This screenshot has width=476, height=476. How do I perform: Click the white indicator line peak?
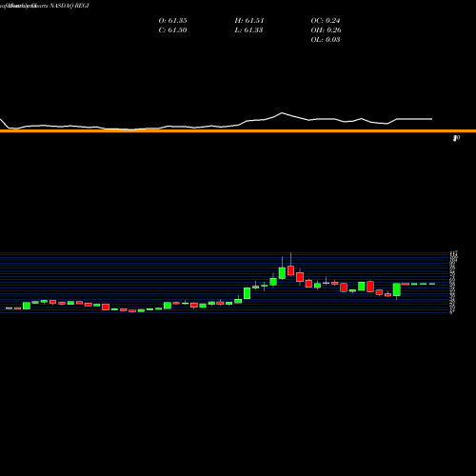[282, 113]
